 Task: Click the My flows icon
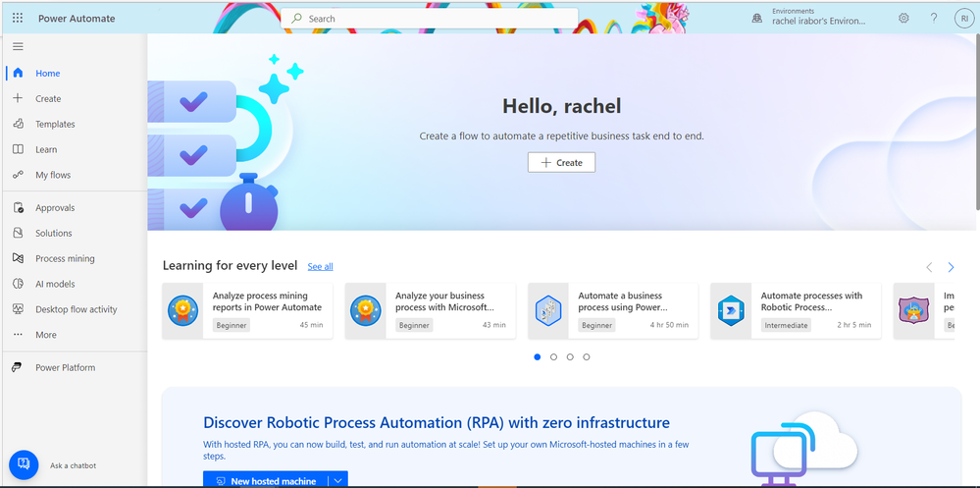click(18, 175)
